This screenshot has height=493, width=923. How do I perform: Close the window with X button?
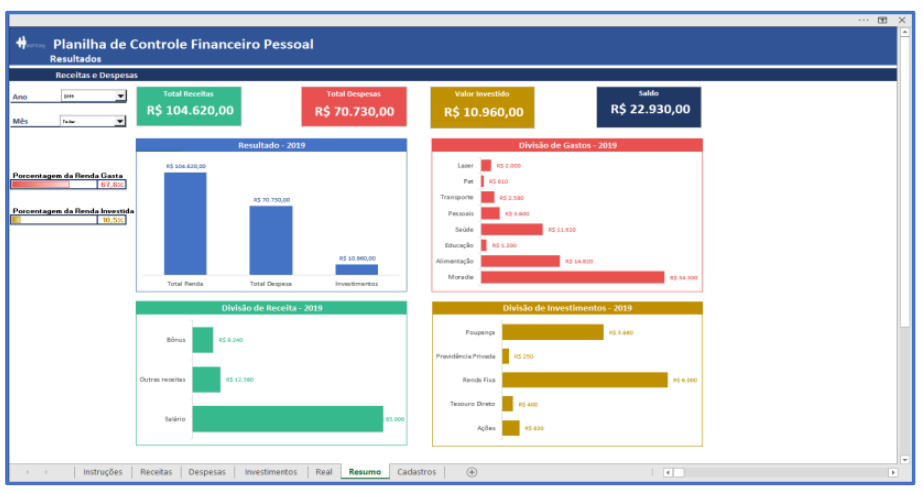click(902, 20)
